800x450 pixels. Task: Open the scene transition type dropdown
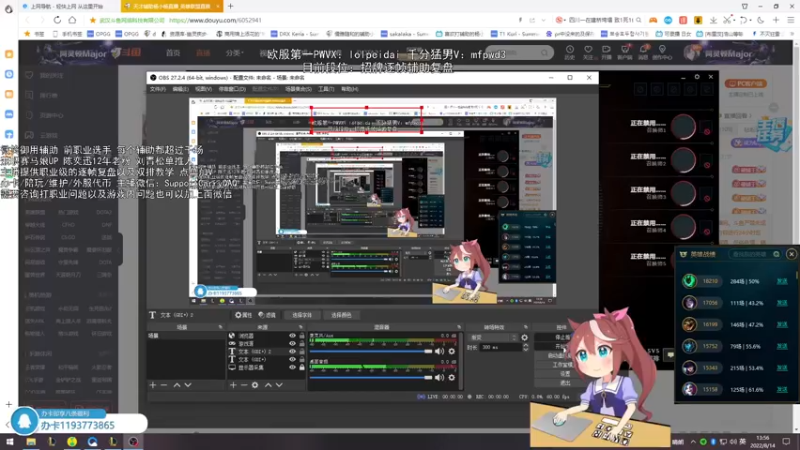pyautogui.click(x=493, y=337)
